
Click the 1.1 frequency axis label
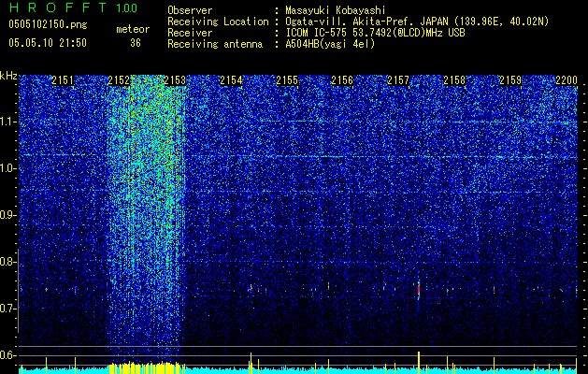(x=8, y=122)
